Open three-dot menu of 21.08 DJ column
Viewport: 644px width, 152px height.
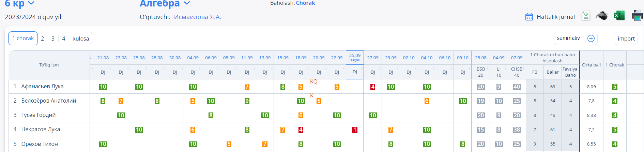pos(110,69)
